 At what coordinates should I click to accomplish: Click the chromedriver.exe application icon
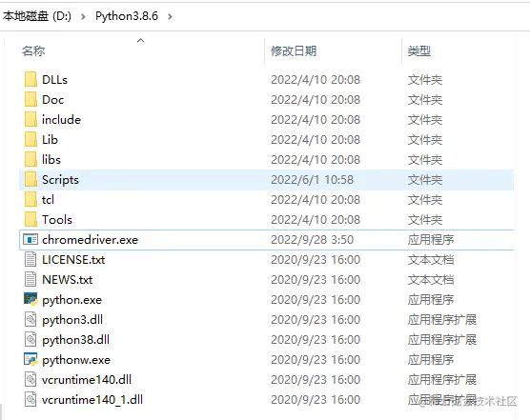pyautogui.click(x=31, y=239)
